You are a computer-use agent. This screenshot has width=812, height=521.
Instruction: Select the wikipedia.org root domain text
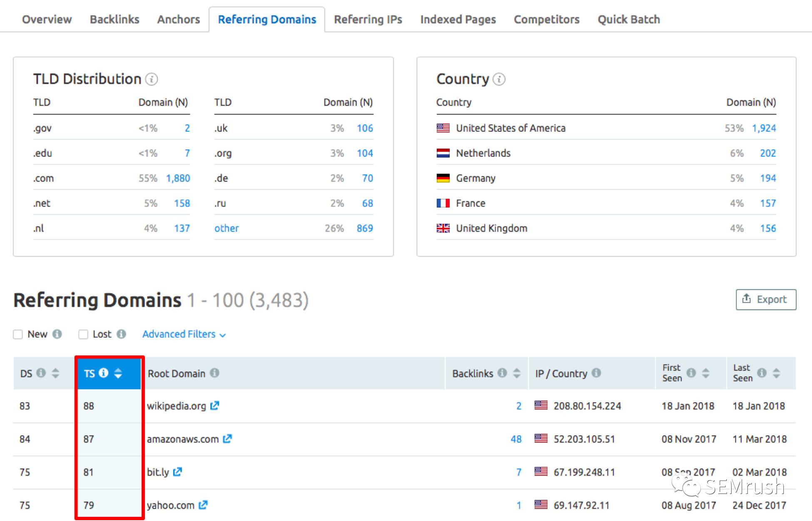coord(177,406)
